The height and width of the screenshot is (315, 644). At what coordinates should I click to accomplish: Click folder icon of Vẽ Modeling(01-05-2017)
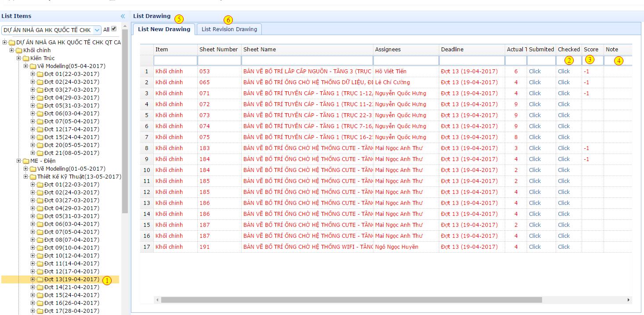33,169
